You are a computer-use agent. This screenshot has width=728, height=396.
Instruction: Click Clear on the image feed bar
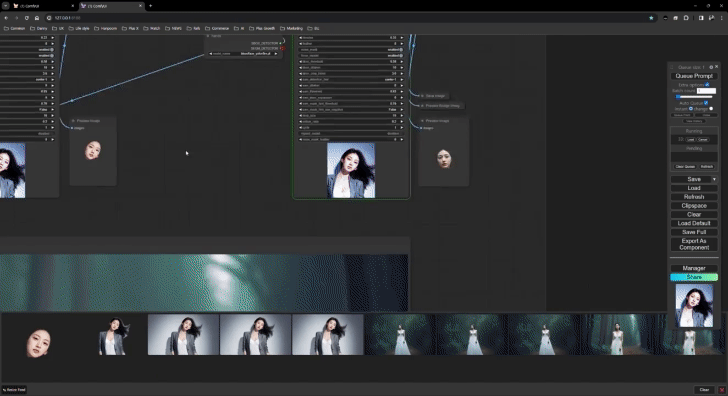704,390
